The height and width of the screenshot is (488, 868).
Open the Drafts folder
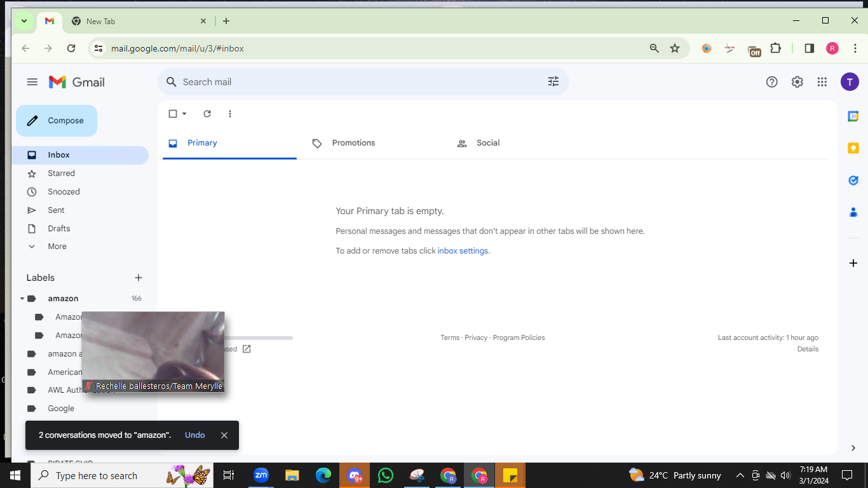pyautogui.click(x=80, y=229)
